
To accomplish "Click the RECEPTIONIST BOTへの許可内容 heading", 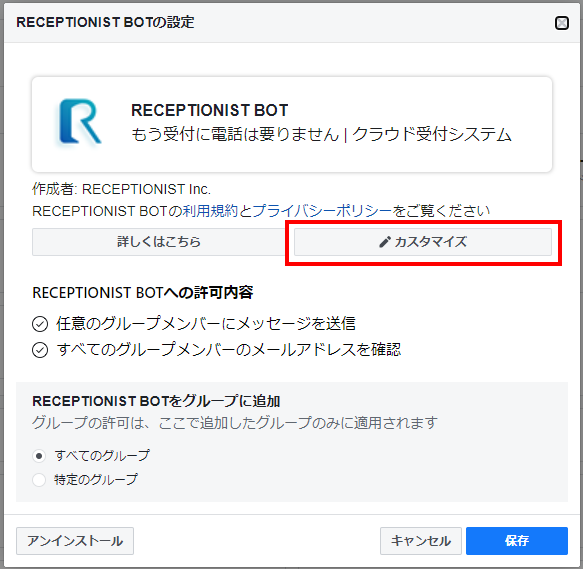I will tap(142, 293).
